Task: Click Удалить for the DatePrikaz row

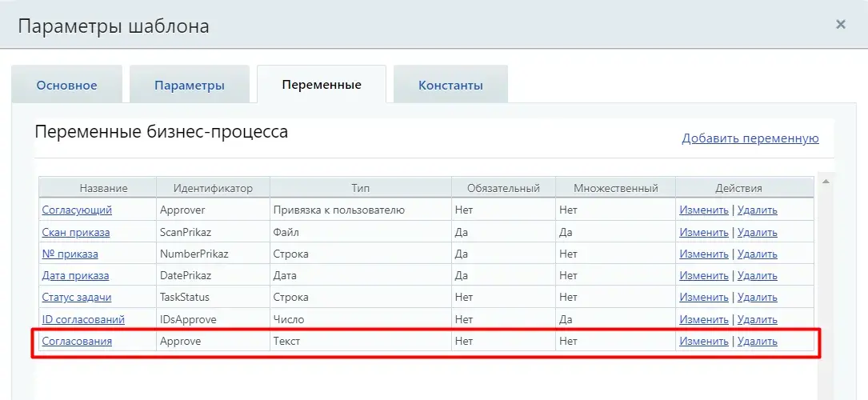Action: pyautogui.click(x=757, y=275)
